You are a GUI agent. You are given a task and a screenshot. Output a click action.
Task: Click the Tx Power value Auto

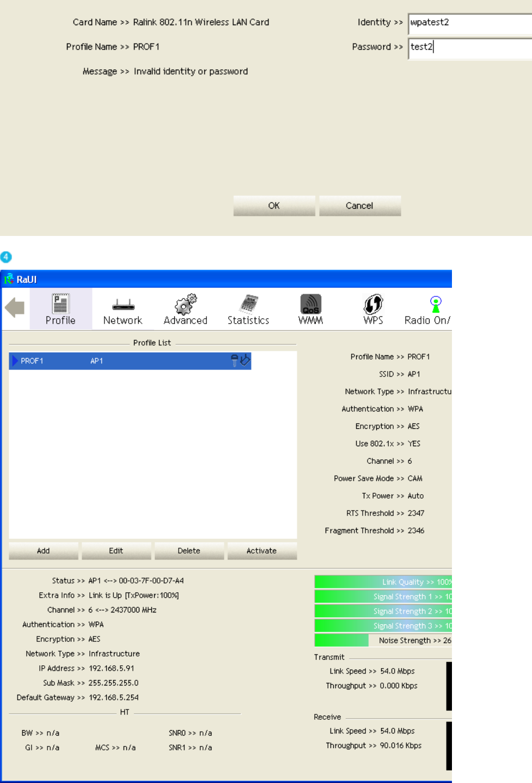(x=415, y=496)
